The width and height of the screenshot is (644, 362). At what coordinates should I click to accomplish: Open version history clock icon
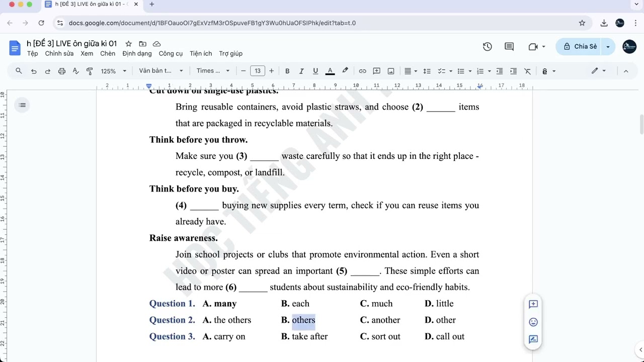click(x=487, y=46)
